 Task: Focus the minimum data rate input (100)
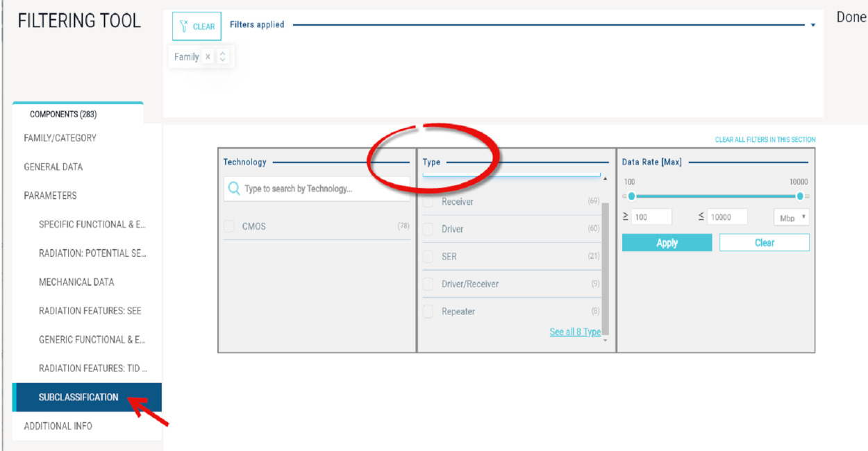pos(651,217)
